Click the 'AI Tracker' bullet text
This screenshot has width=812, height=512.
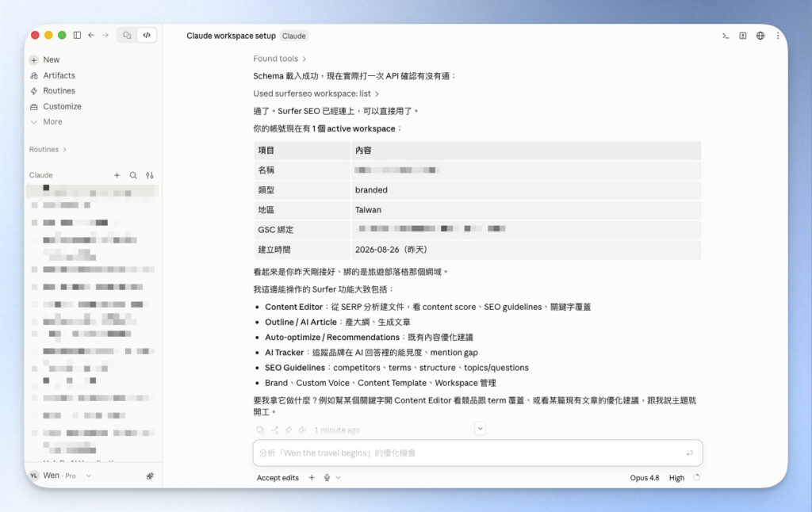(285, 353)
